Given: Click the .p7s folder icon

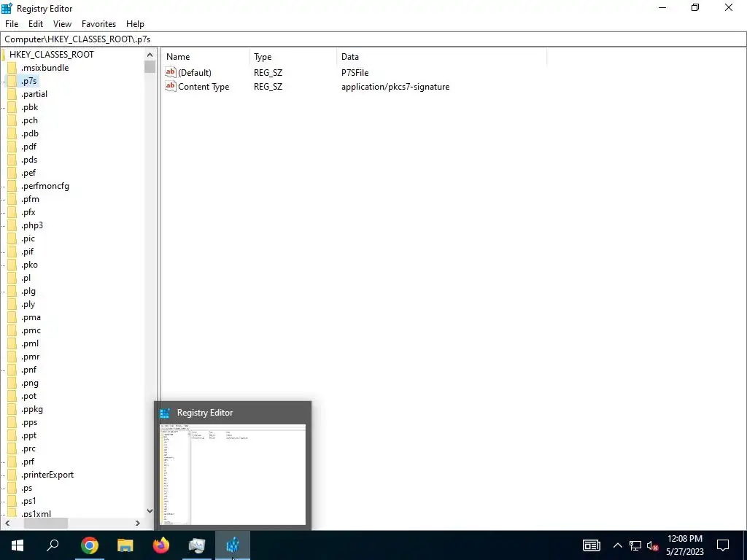Looking at the screenshot, I should coord(12,81).
